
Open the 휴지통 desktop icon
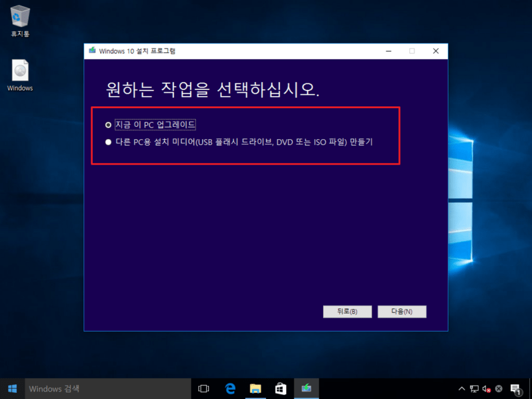point(20,21)
